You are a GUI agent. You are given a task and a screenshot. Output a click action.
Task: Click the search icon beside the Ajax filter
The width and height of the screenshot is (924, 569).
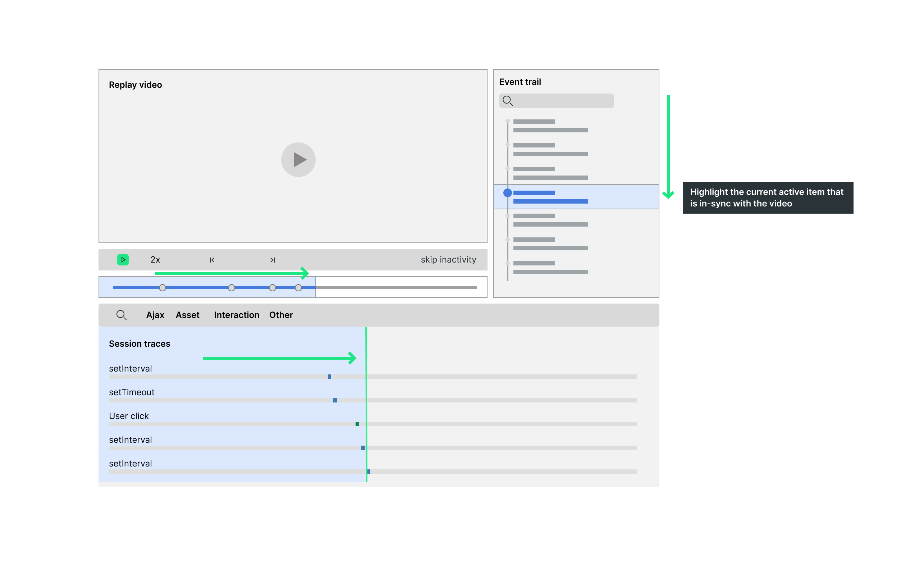pos(121,315)
